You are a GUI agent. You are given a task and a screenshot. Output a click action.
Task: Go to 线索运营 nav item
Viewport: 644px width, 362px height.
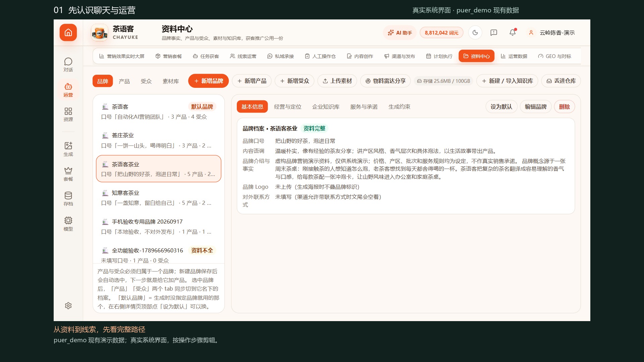(x=243, y=56)
